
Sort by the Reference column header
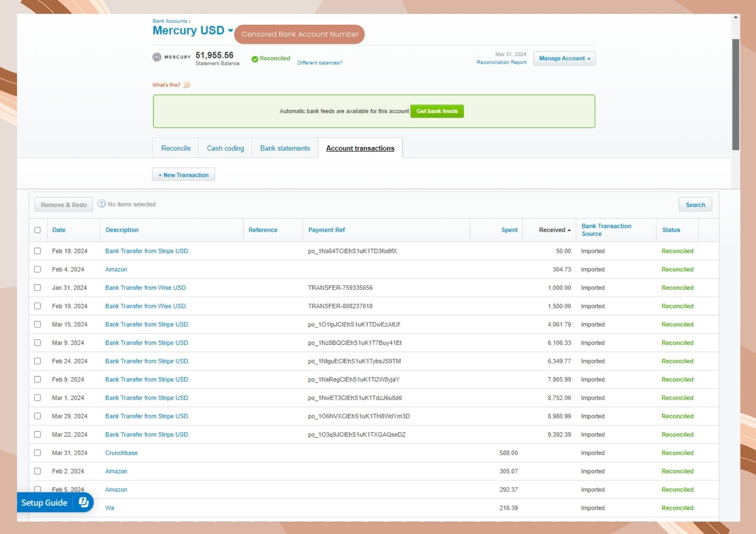pos(263,230)
